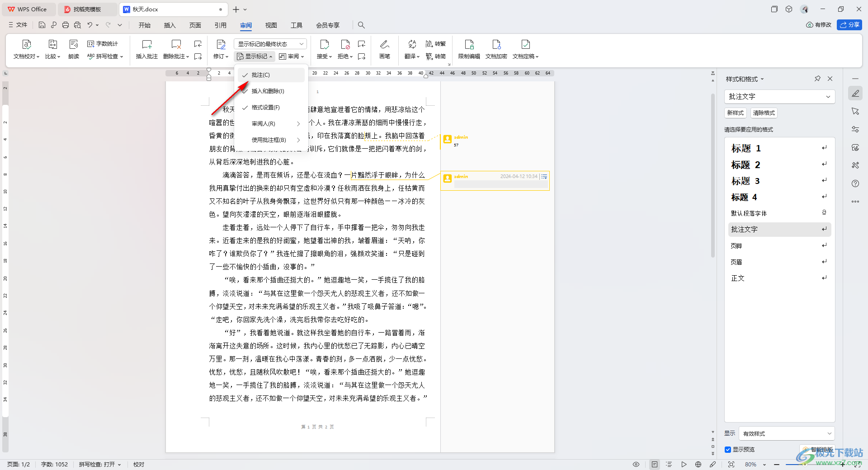Toggle the 插入和删除(I) checked option
The width and height of the screenshot is (868, 470).
(271, 91)
